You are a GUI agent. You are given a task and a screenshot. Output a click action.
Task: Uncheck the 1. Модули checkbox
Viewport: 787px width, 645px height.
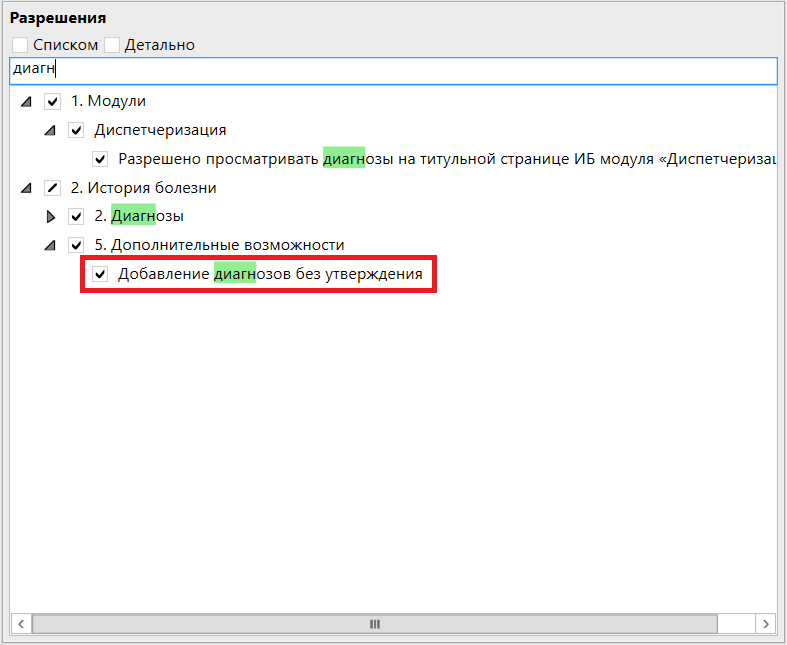[53, 102]
